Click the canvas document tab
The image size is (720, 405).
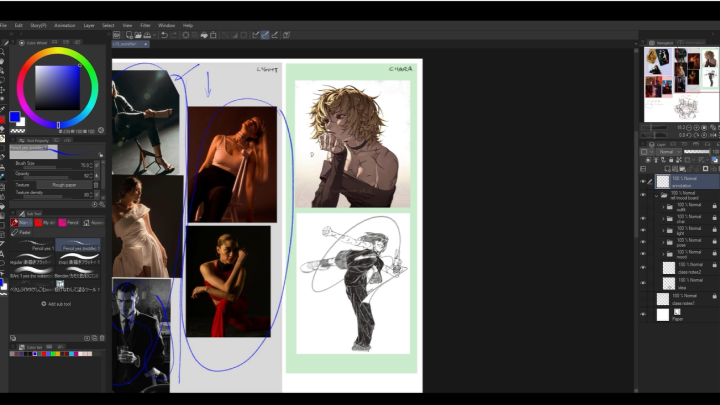(x=130, y=44)
